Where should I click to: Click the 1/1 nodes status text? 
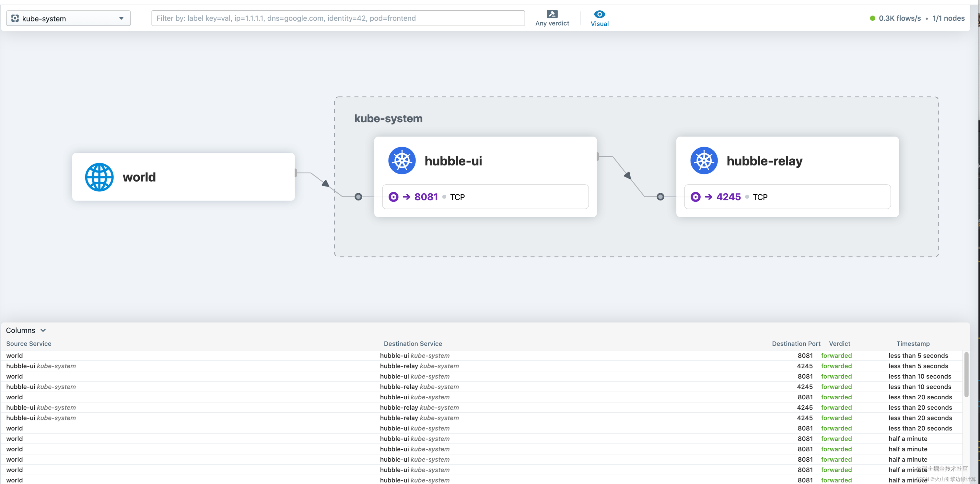click(x=949, y=18)
